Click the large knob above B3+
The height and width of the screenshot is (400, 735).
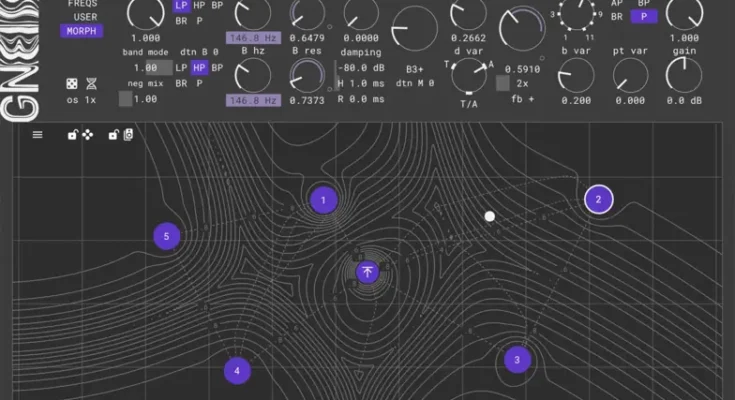(x=414, y=29)
